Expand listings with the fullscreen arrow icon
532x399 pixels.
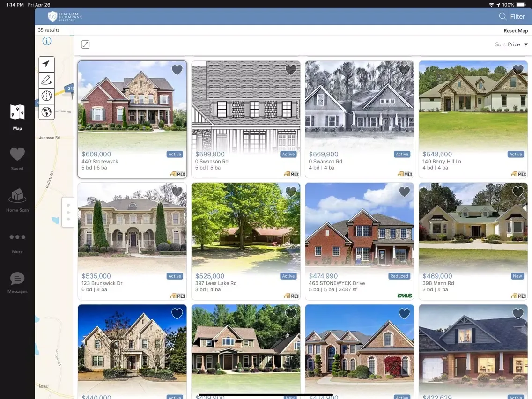coord(85,44)
